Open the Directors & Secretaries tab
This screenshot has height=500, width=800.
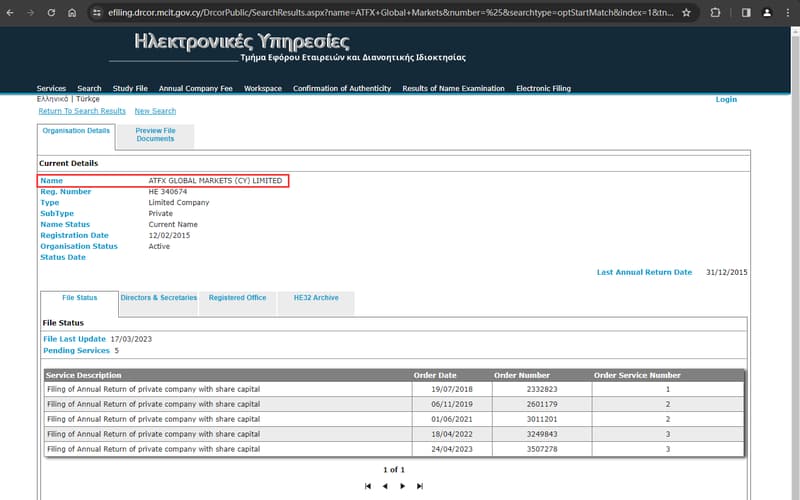[x=159, y=297]
